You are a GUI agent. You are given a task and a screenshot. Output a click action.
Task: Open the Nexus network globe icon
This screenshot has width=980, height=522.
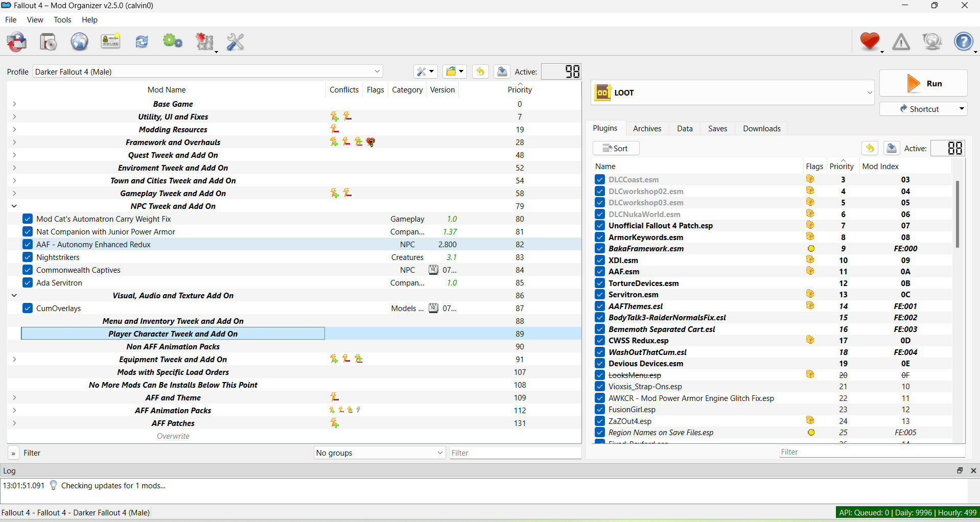point(79,42)
